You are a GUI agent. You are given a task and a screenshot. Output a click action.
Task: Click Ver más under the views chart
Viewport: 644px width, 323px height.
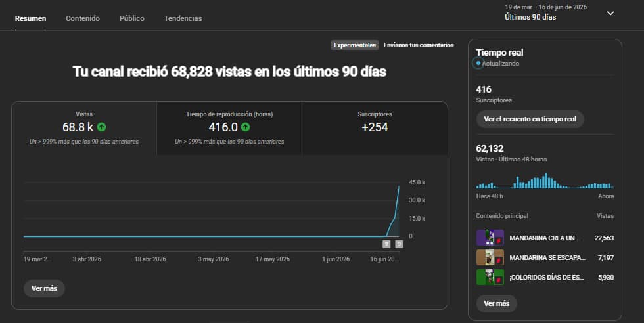coord(45,288)
